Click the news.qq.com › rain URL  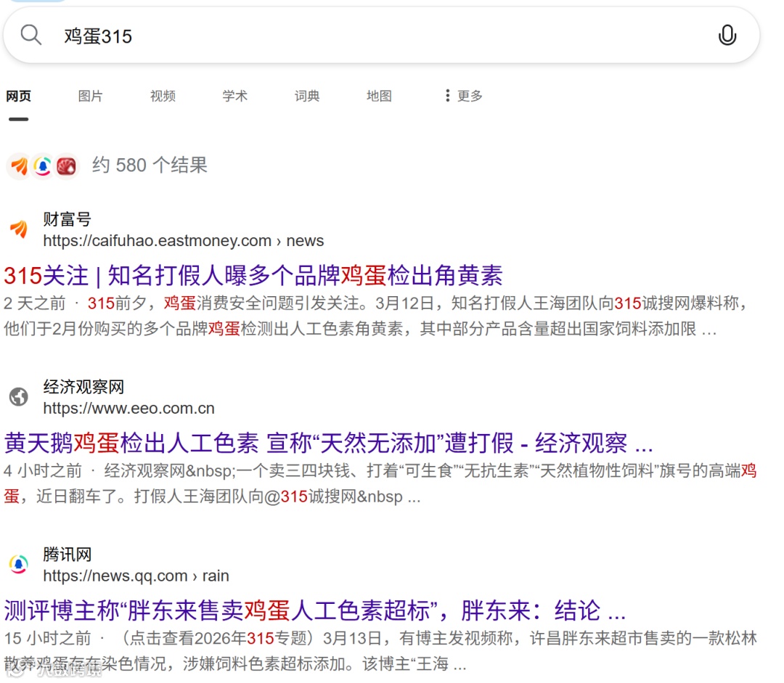(x=136, y=576)
